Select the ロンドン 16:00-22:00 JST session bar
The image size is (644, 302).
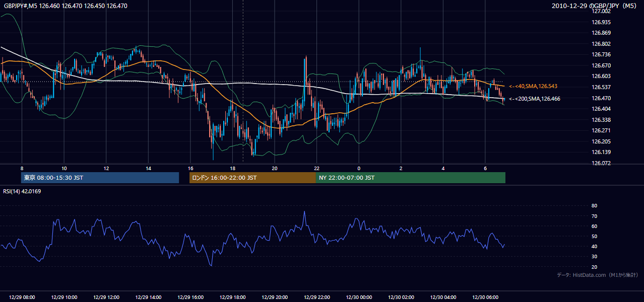pos(252,178)
